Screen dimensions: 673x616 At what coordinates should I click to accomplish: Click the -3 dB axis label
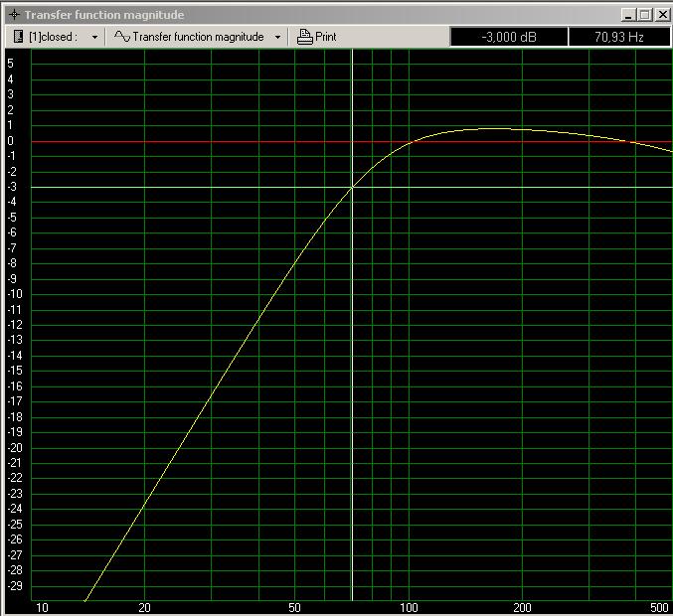pyautogui.click(x=12, y=187)
